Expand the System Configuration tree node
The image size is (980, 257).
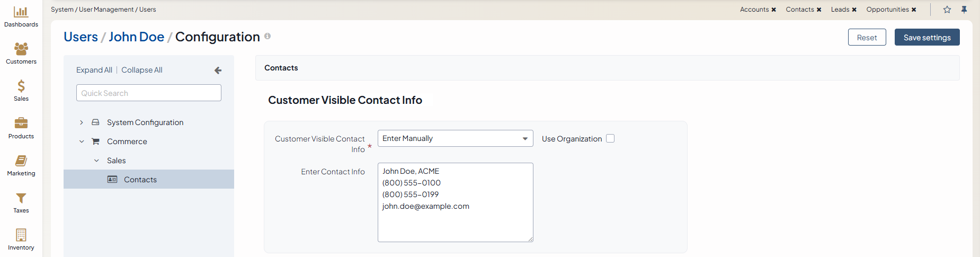(82, 122)
